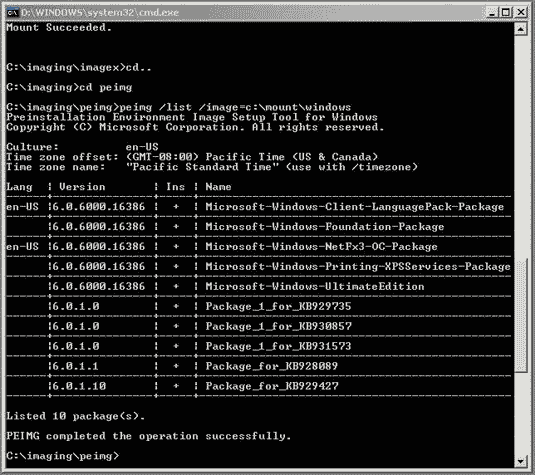535x475 pixels.
Task: Click the scrollbar up arrow
Action: pos(520,29)
